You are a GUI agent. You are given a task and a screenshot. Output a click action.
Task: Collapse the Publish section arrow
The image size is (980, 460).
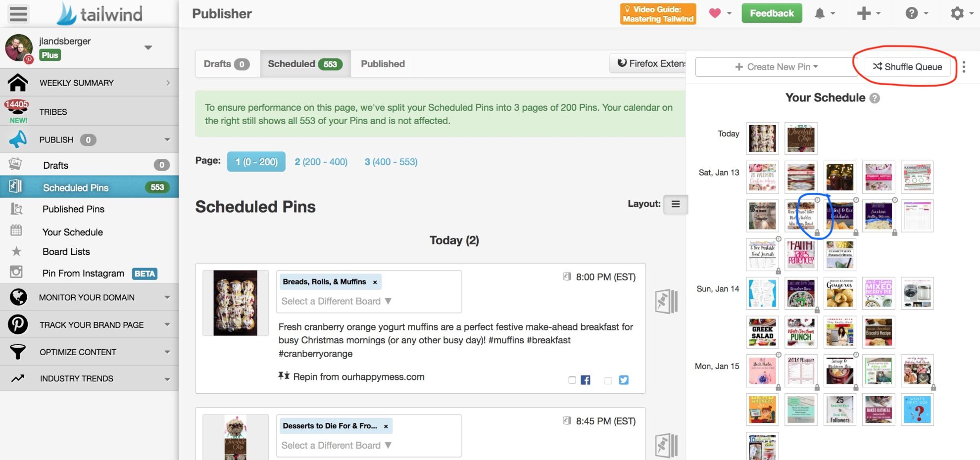point(167,140)
